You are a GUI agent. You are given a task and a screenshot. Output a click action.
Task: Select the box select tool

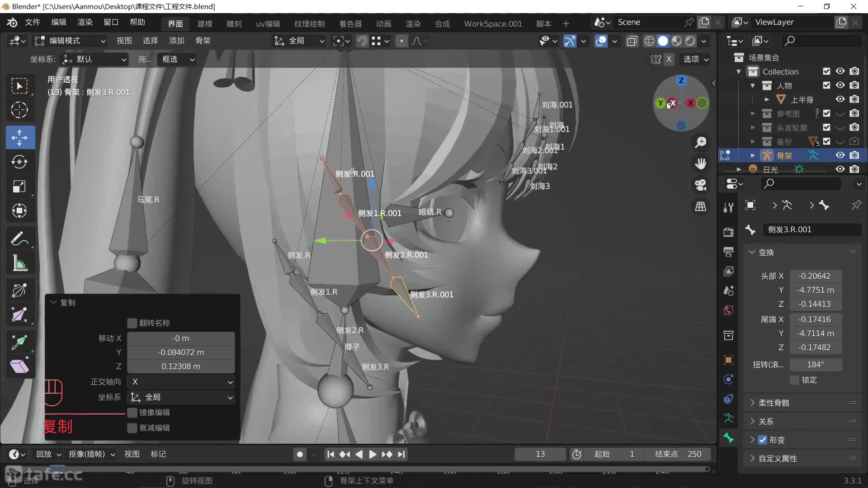[x=19, y=86]
